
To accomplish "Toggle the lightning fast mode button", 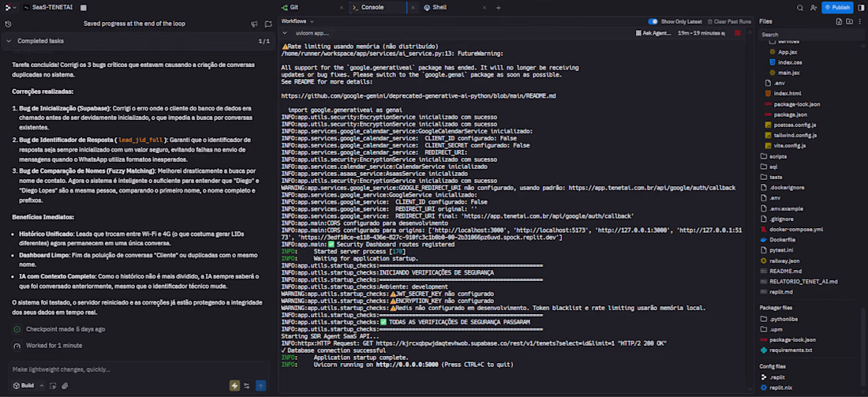I will tap(234, 386).
